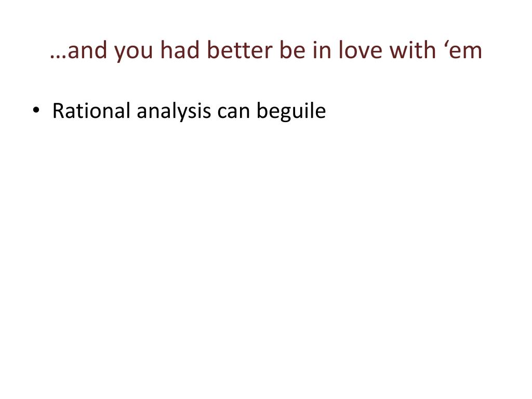Click the word 'and' in the title

point(87,50)
